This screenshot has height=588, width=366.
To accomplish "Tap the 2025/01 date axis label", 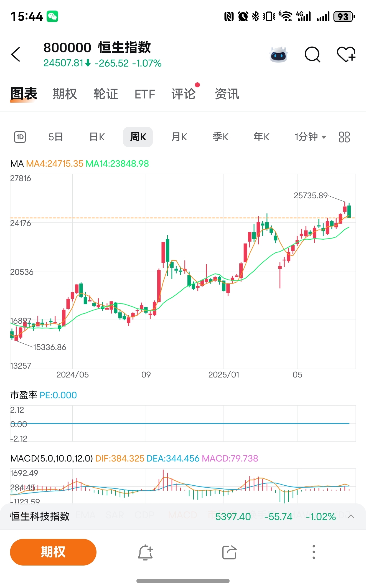I will coord(224,375).
